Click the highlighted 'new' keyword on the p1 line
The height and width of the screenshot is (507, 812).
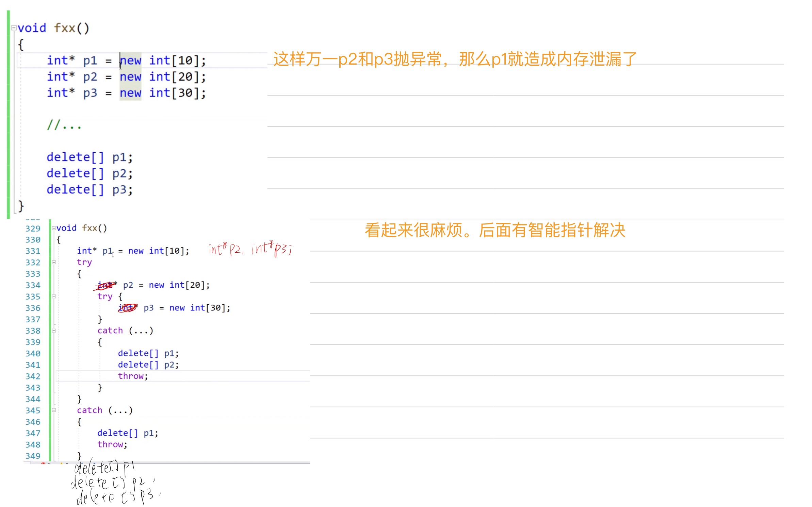(130, 61)
